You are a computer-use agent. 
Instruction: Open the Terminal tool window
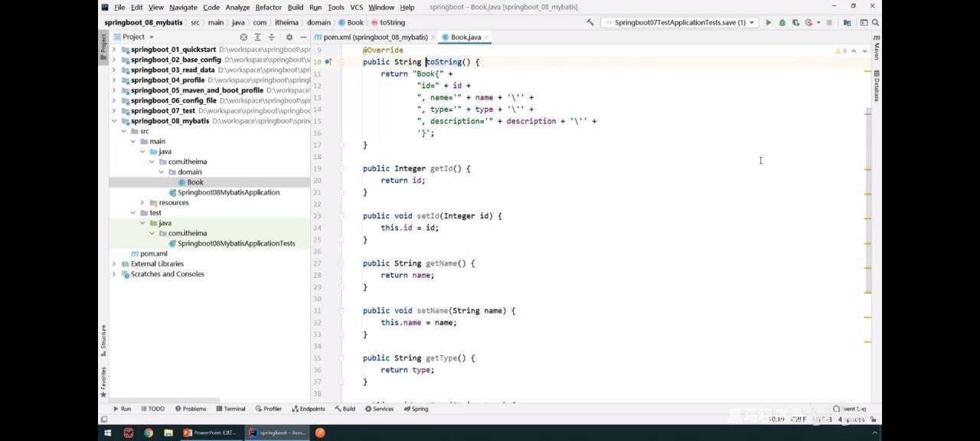[230, 409]
